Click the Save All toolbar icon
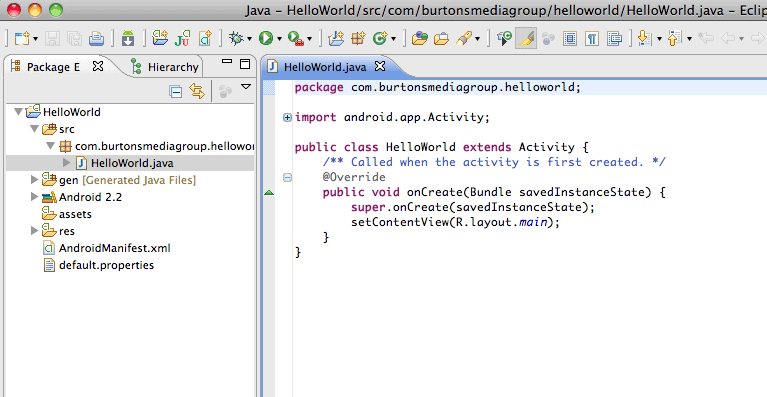767x397 pixels. (74, 38)
